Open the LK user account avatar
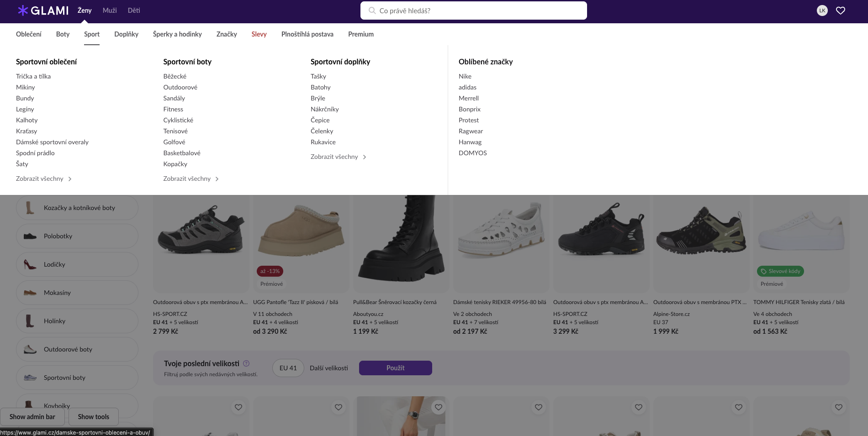The image size is (868, 436). tap(822, 11)
